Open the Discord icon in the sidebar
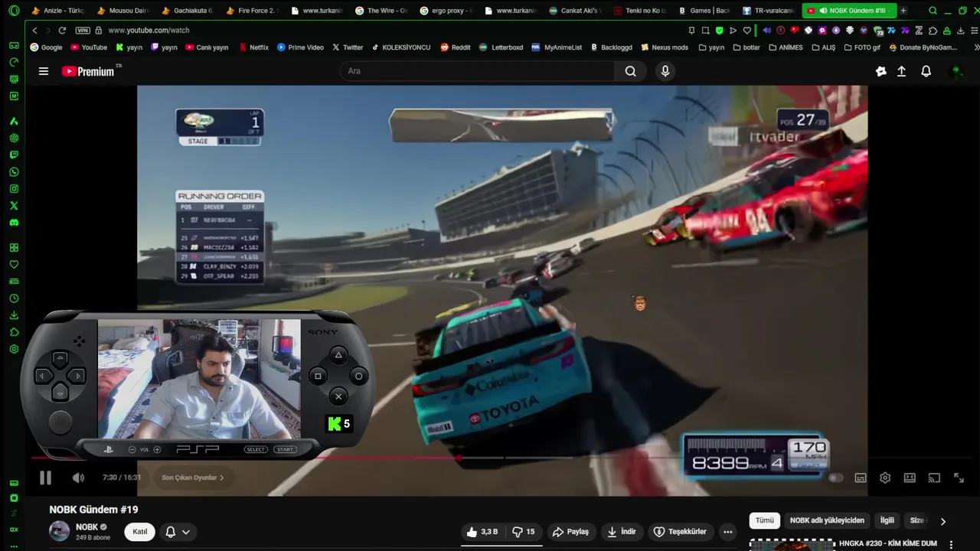The height and width of the screenshot is (551, 980). (x=14, y=223)
